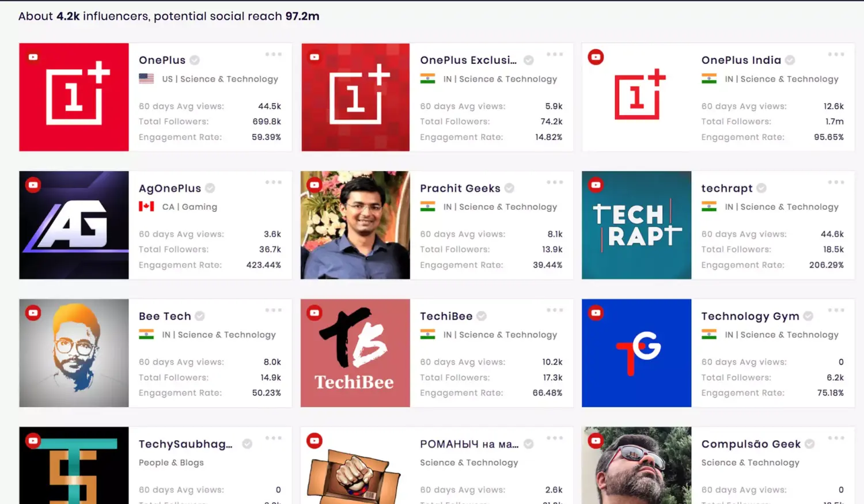Screen dimensions: 864x504
Task: Click the Canada flag on AgOnePlus card
Action: tap(146, 206)
